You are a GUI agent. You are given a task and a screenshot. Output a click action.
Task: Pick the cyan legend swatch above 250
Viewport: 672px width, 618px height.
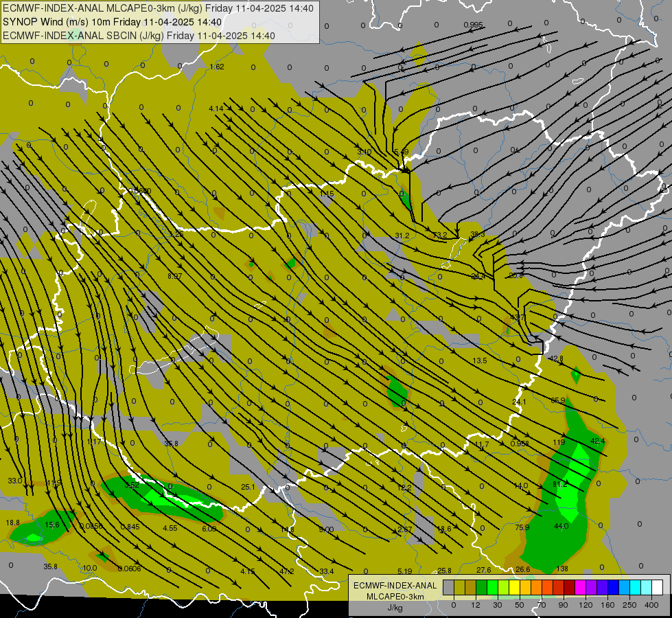(x=635, y=588)
